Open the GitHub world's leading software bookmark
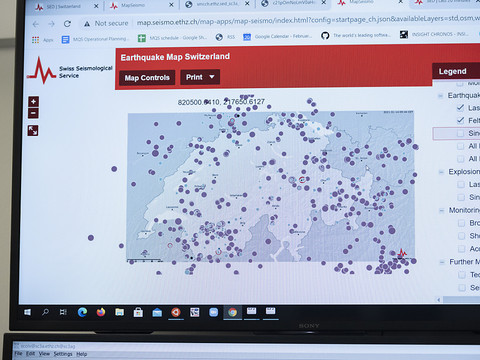This screenshot has width=480, height=360. pyautogui.click(x=356, y=35)
